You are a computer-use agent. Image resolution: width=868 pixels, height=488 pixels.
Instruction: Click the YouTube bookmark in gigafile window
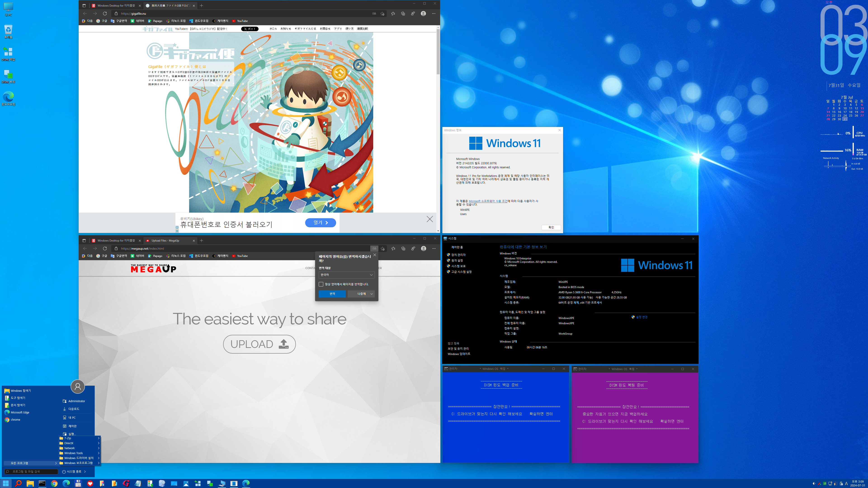pyautogui.click(x=240, y=21)
